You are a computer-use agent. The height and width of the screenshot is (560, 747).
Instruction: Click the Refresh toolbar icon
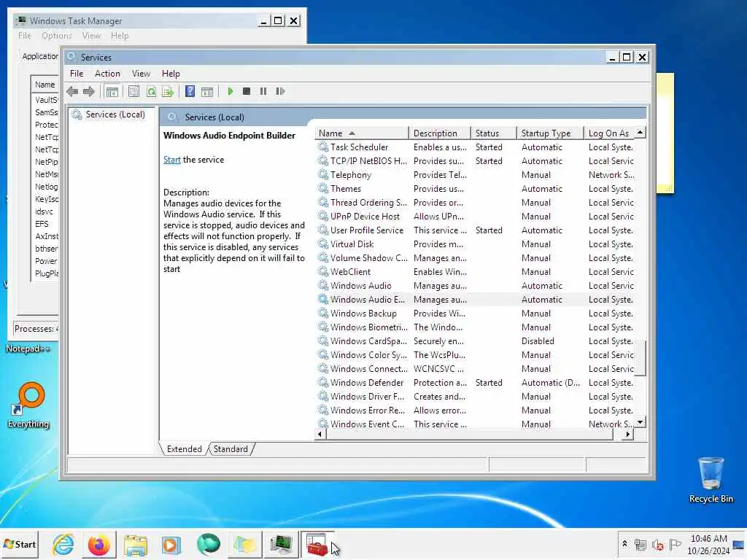point(151,91)
